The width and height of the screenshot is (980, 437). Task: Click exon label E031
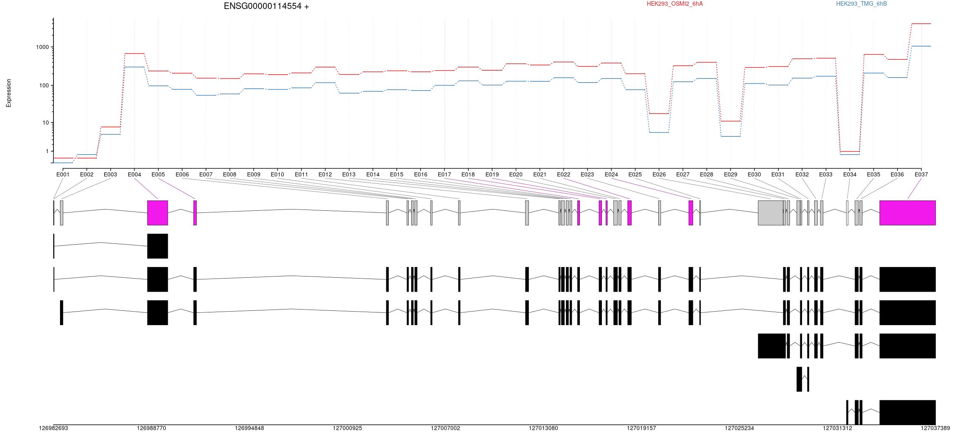pyautogui.click(x=778, y=174)
